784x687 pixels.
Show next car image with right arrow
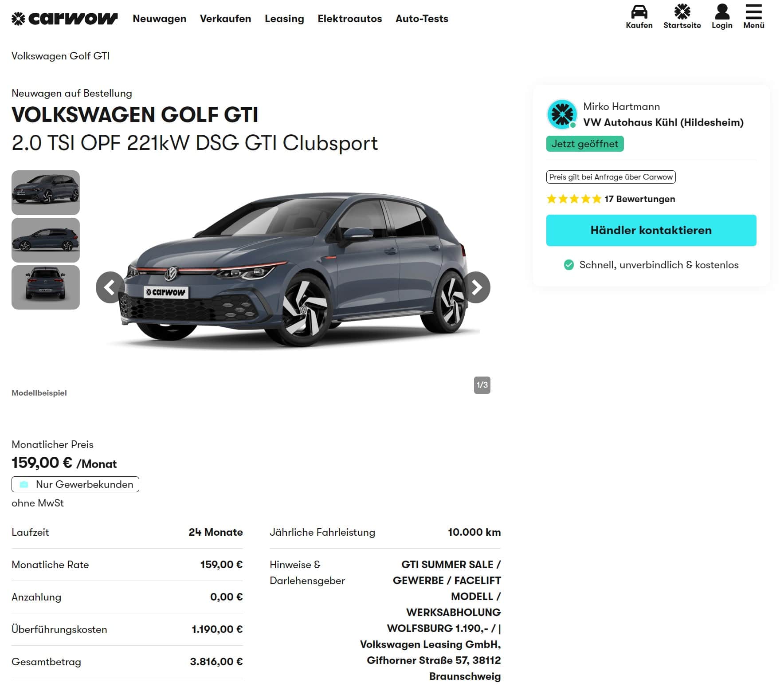[476, 287]
